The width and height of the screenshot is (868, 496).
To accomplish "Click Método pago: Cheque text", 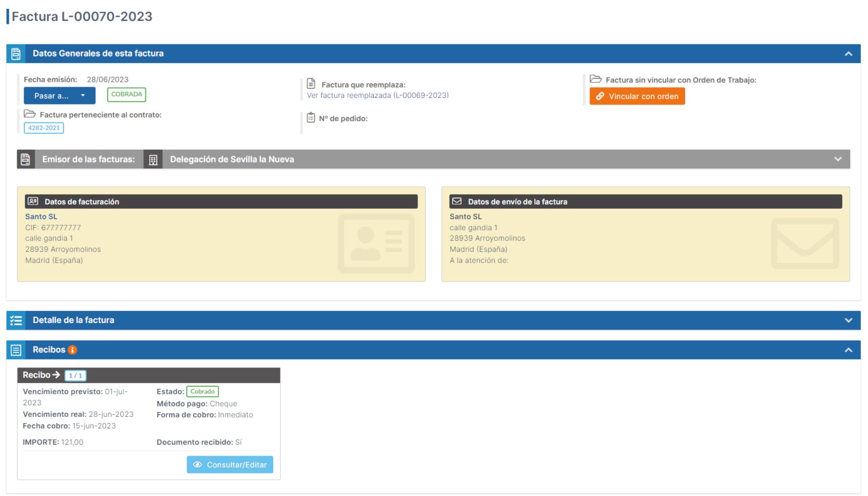I will pyautogui.click(x=197, y=404).
